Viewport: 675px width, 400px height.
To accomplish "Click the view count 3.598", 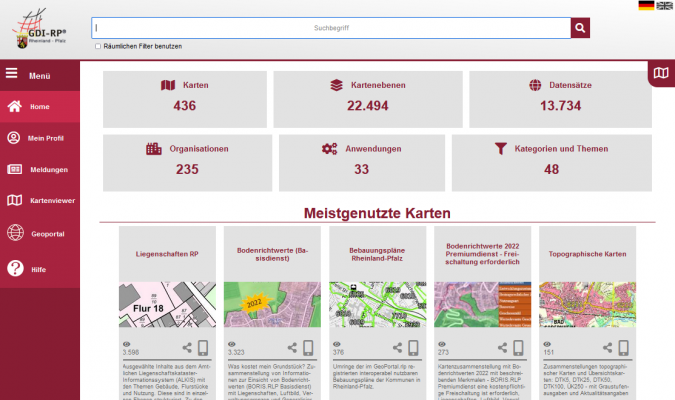I will (x=130, y=352).
